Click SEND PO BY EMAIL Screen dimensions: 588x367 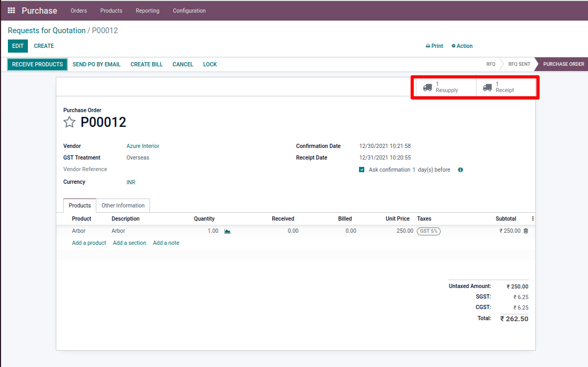click(96, 64)
